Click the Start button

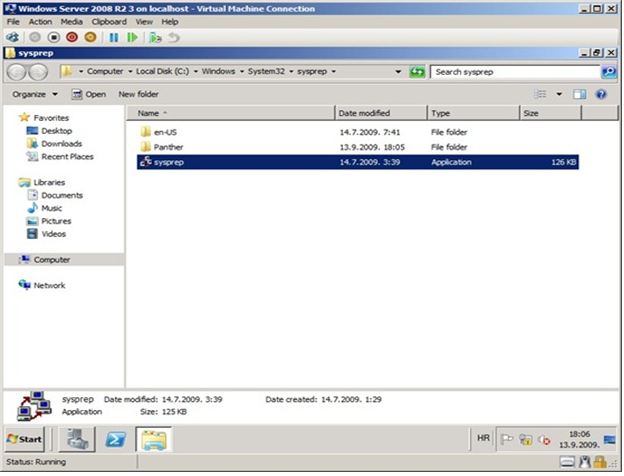[25, 439]
